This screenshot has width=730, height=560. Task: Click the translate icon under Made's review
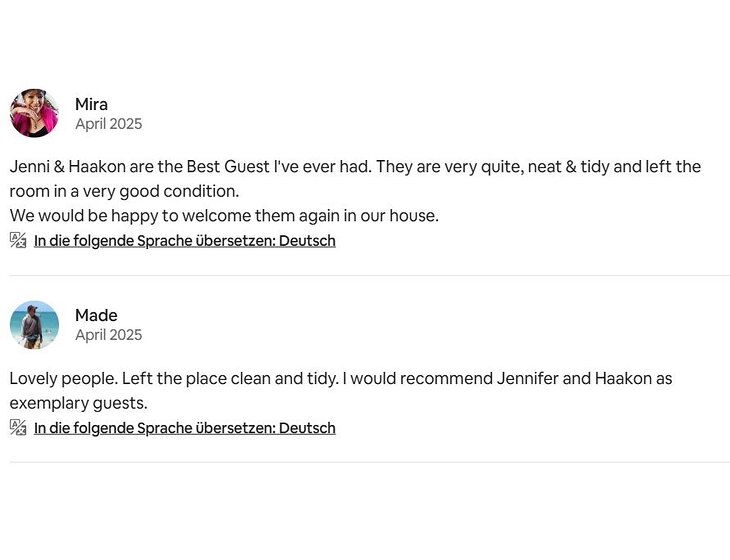(x=18, y=428)
